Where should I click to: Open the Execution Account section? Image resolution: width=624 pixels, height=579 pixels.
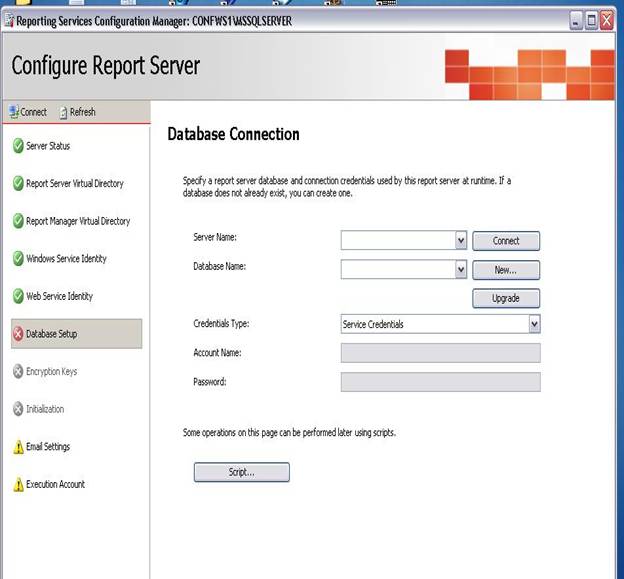(x=55, y=484)
